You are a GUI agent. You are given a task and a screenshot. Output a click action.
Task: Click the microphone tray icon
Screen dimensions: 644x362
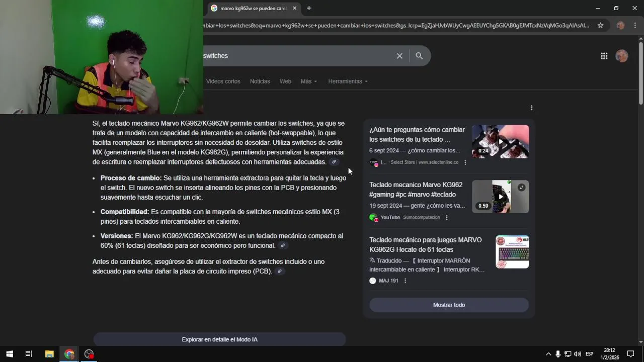[558, 354]
